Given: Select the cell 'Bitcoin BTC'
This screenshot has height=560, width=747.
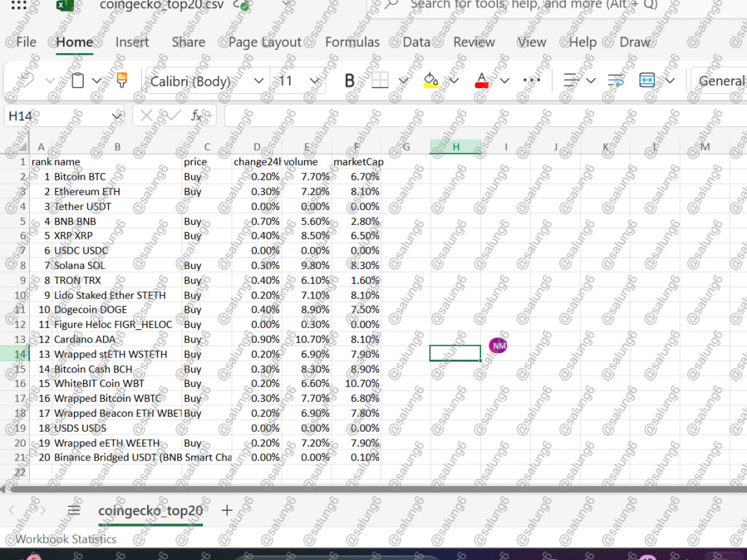Looking at the screenshot, I should pos(117,177).
